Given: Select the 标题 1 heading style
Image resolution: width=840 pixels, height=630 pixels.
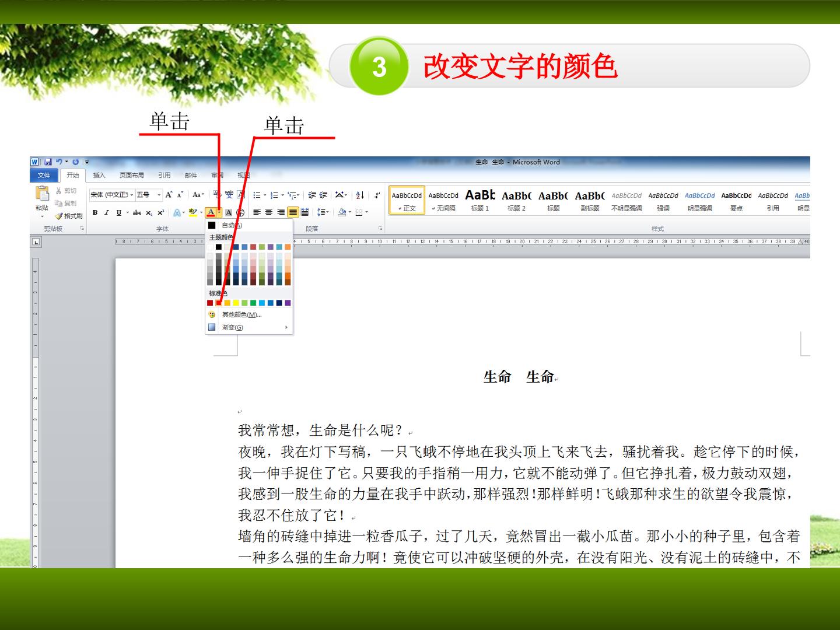Looking at the screenshot, I should click(480, 201).
